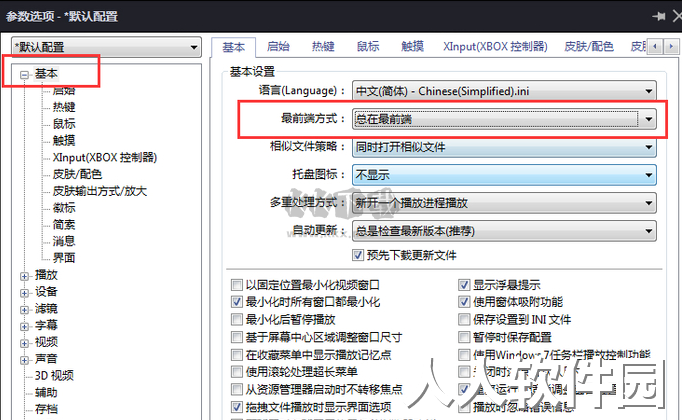Expand the 声音 tree node
This screenshot has width=682, height=420.
coord(24,360)
